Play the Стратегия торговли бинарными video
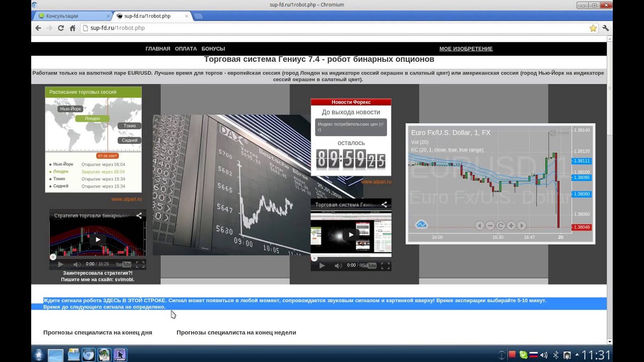 (98, 240)
